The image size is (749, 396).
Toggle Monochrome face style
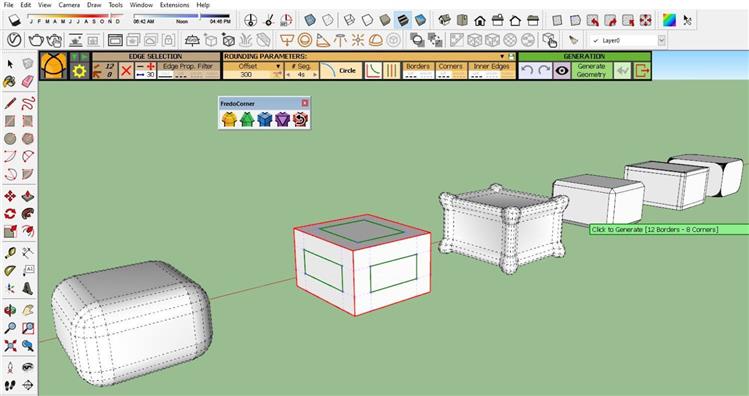(x=420, y=20)
